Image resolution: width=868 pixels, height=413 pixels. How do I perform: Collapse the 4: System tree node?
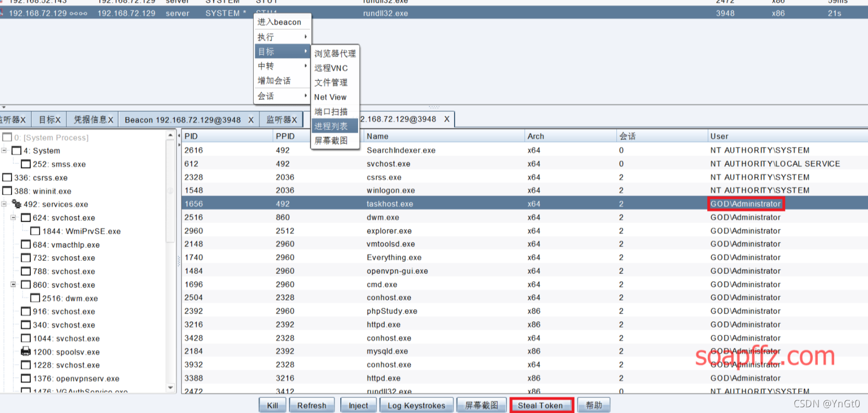click(x=4, y=151)
